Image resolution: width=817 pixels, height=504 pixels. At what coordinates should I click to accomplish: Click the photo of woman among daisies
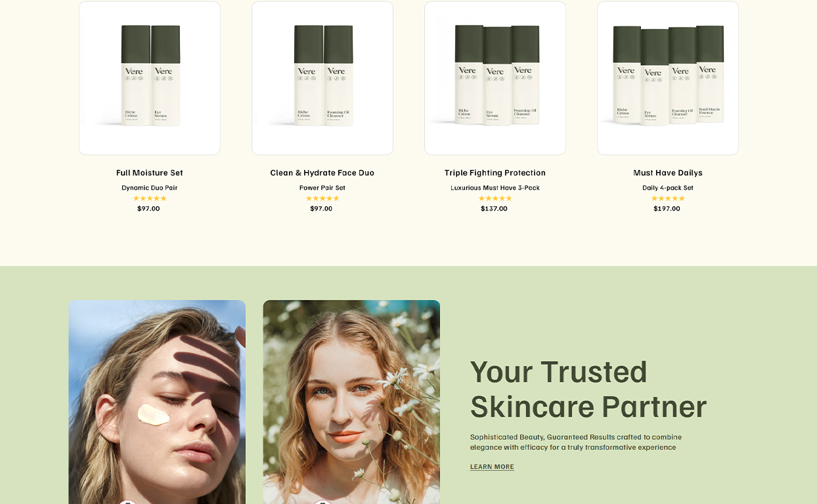(x=351, y=402)
